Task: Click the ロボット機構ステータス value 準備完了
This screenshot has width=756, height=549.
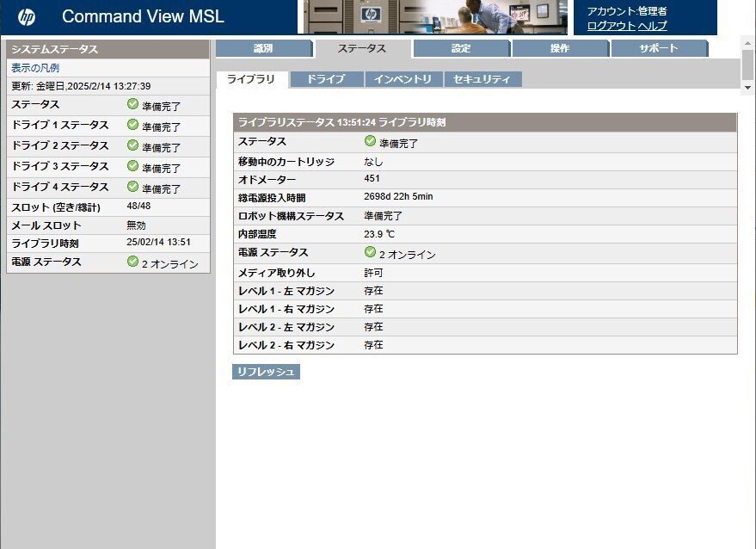Action: tap(384, 216)
